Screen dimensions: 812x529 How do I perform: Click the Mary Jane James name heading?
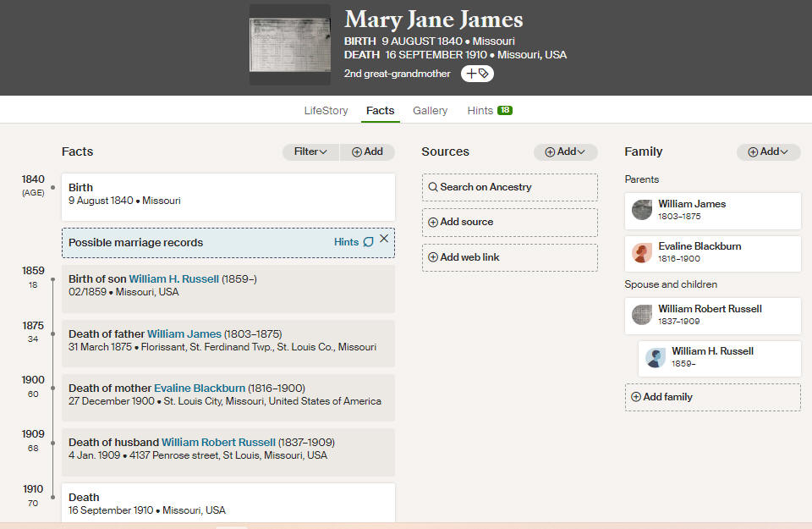(434, 19)
